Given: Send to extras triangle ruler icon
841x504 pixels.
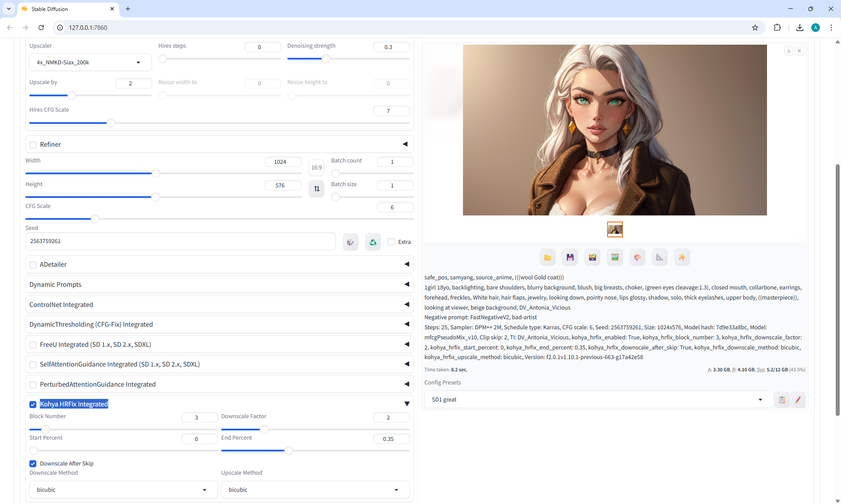Looking at the screenshot, I should 659,257.
